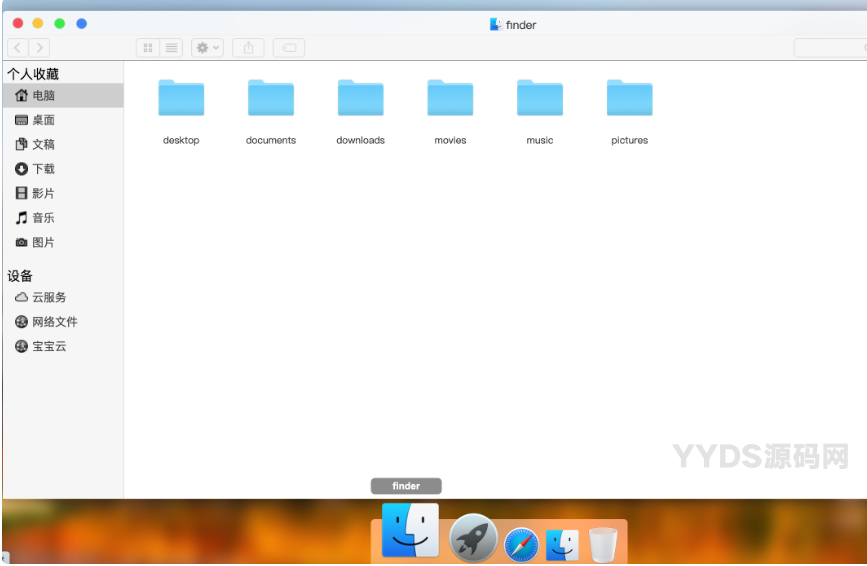
Task: Switch to icon grid view
Action: pos(148,48)
